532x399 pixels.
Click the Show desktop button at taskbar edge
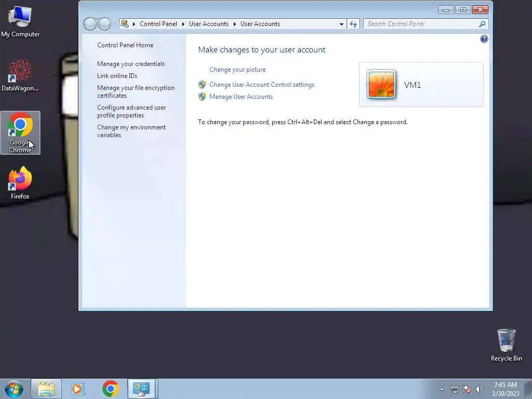tap(528, 389)
